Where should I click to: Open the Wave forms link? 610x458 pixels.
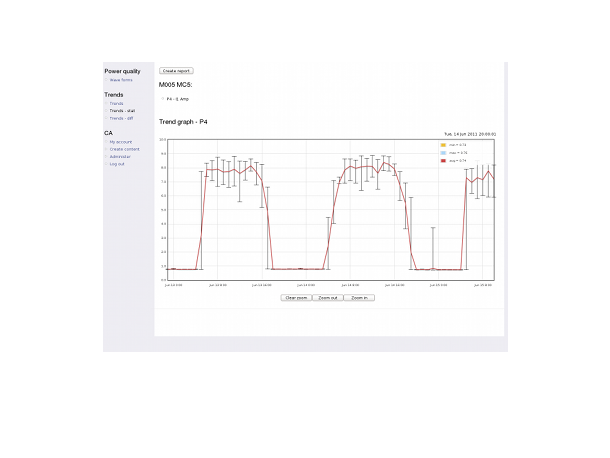(121, 80)
